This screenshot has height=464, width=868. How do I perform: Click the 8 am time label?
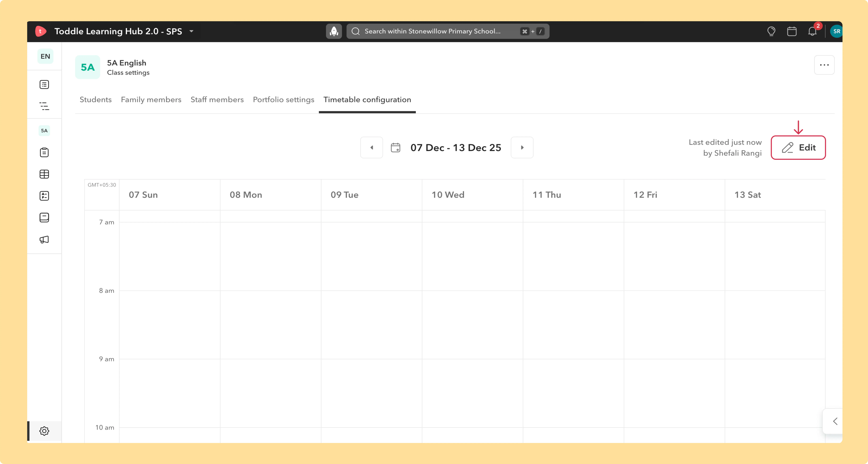107,291
